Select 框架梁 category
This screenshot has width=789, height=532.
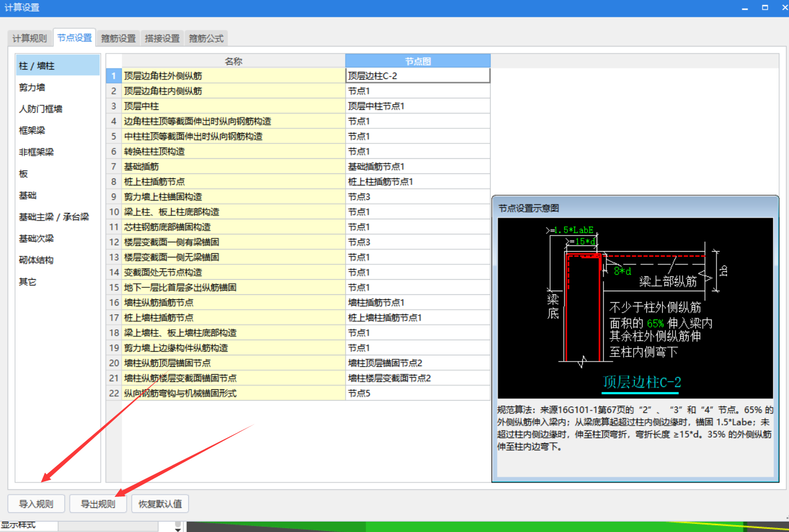tap(58, 131)
